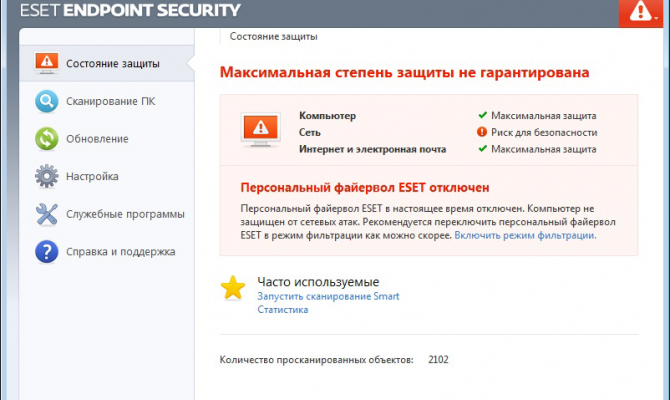This screenshot has width=670, height=400.
Task: Open the Настройка section
Action: pyautogui.click(x=93, y=177)
